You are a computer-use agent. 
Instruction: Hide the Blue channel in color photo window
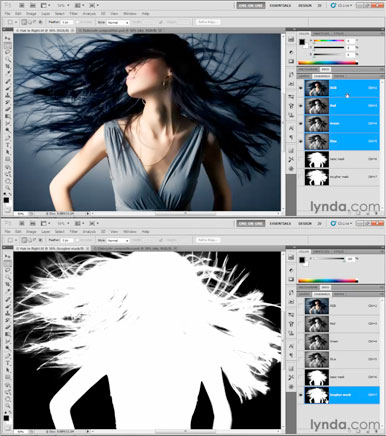pyautogui.click(x=301, y=141)
